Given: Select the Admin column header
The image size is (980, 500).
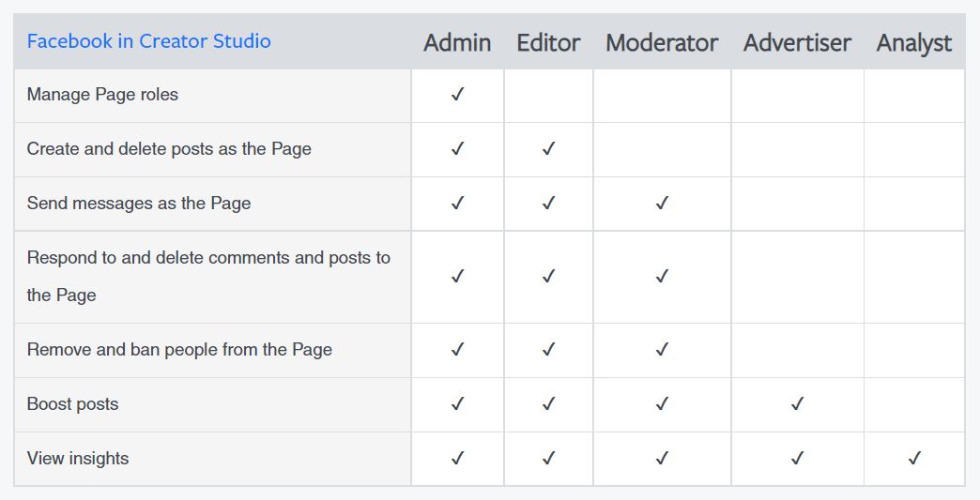Looking at the screenshot, I should click(457, 43).
